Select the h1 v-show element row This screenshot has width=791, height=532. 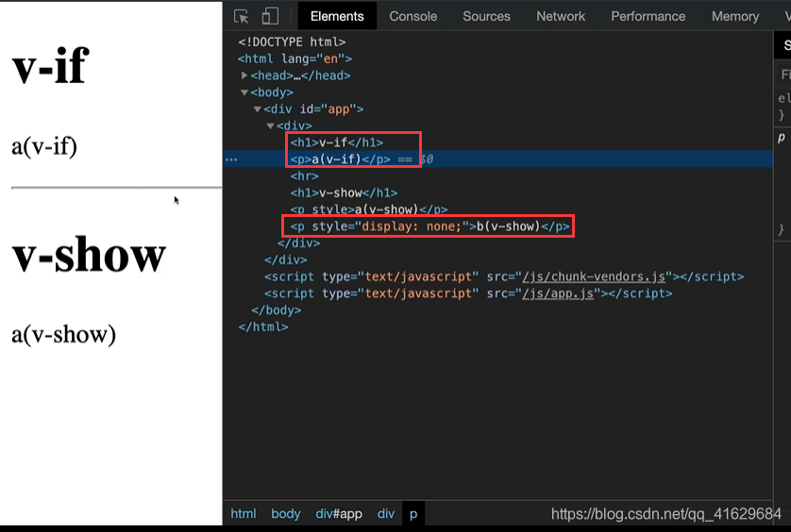344,192
